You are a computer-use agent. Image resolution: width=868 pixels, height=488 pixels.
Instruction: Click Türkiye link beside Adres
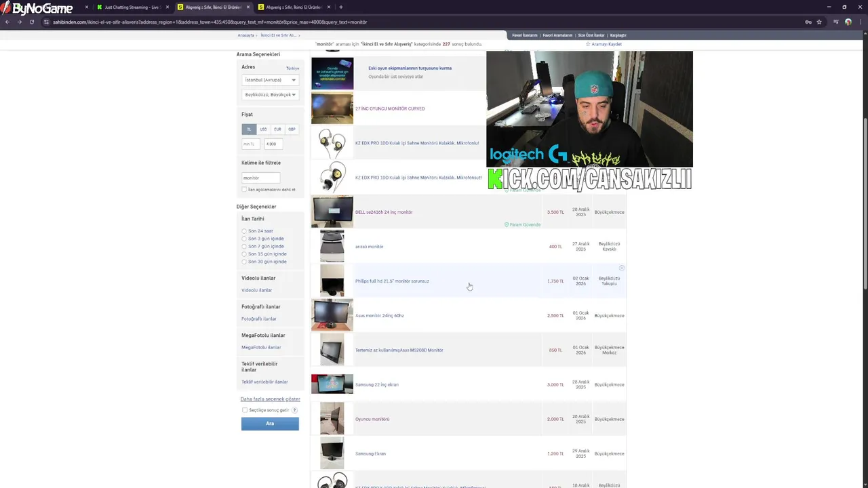pos(292,68)
